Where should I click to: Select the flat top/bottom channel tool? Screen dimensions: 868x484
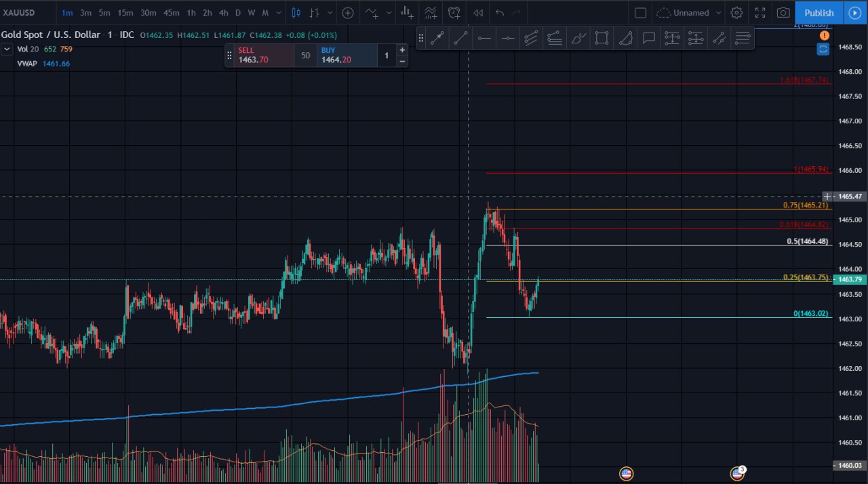pos(555,39)
